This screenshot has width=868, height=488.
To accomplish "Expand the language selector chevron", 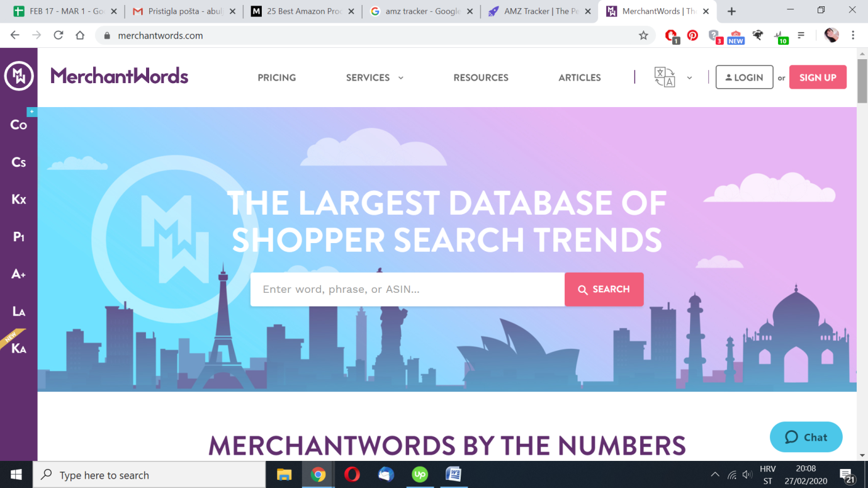I will (689, 78).
